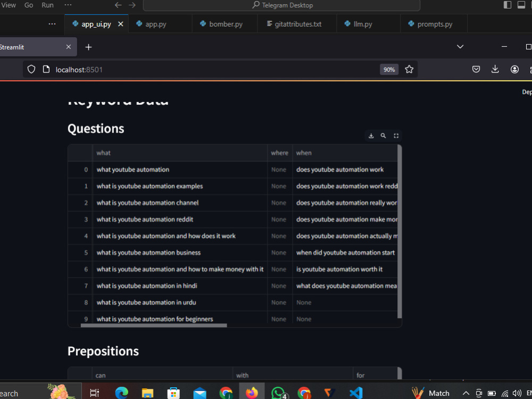
Task: Open the Match widget in the taskbar
Action: (430, 393)
